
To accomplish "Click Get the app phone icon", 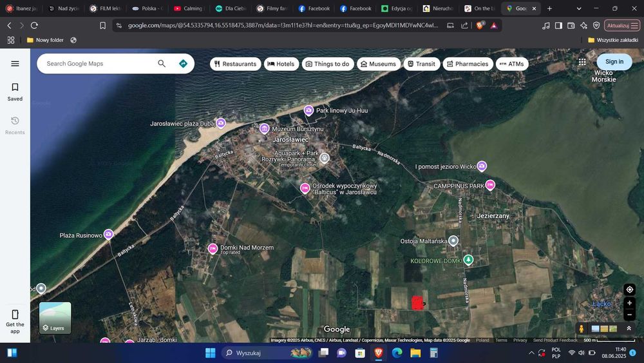I will point(15,315).
